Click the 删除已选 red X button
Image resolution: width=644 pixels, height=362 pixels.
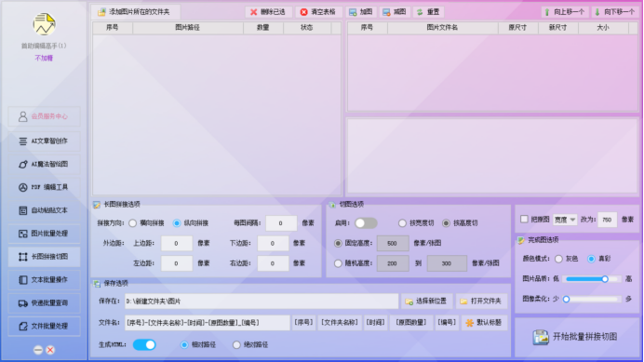coord(268,12)
